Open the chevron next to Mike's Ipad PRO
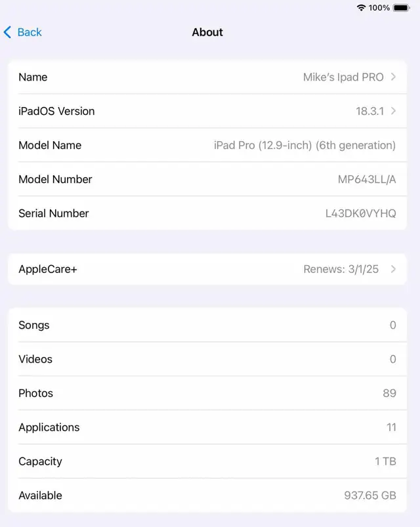Image resolution: width=420 pixels, height=527 pixels. point(394,77)
